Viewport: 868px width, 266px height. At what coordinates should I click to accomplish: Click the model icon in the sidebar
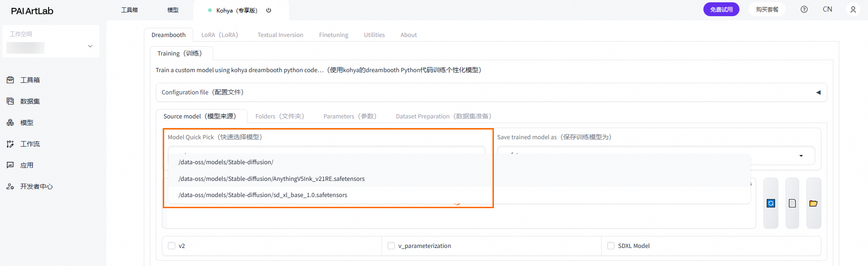(10, 123)
